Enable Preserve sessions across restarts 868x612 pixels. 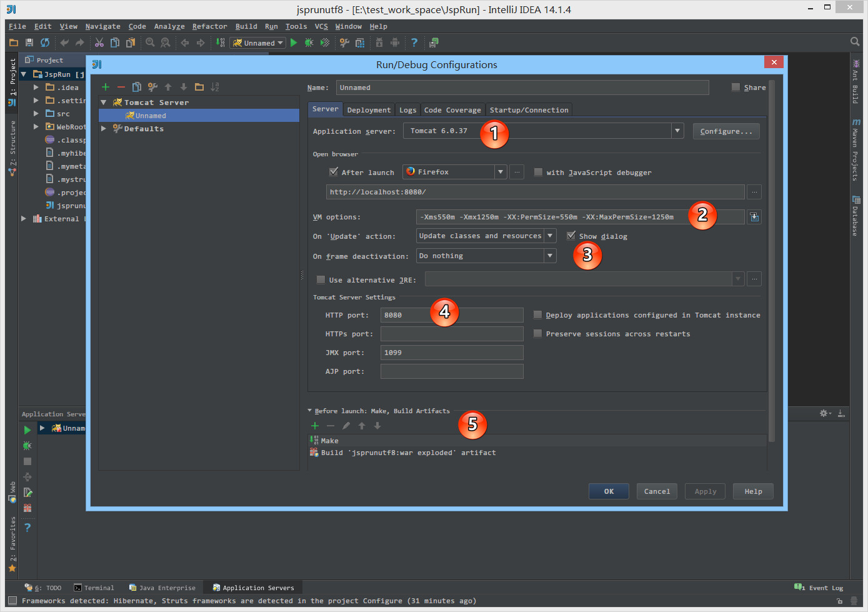(x=537, y=334)
